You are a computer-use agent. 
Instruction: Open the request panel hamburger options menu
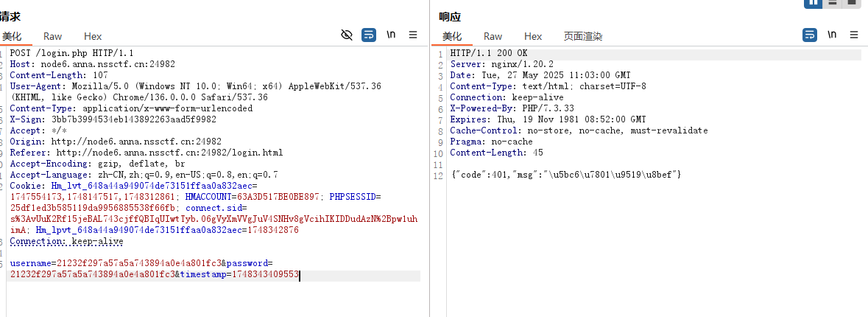[413, 35]
